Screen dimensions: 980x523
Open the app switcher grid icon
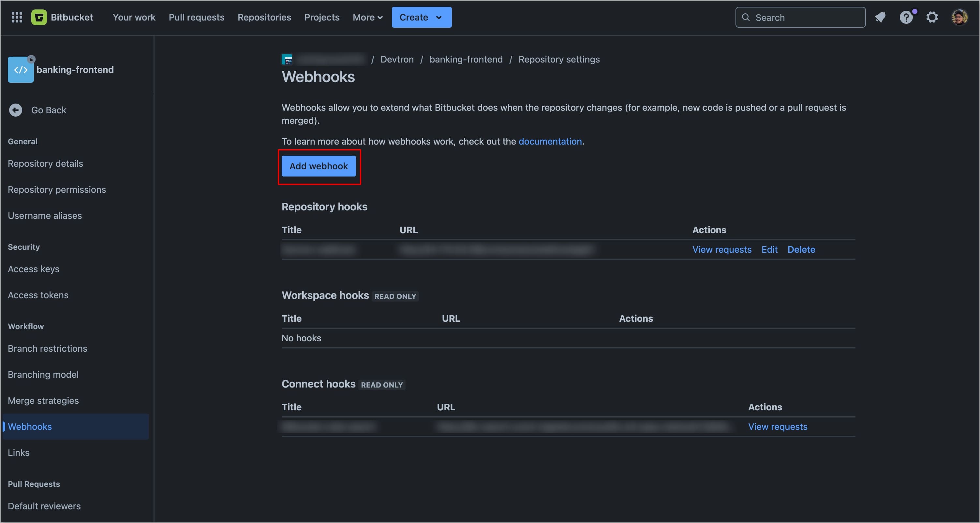17,18
